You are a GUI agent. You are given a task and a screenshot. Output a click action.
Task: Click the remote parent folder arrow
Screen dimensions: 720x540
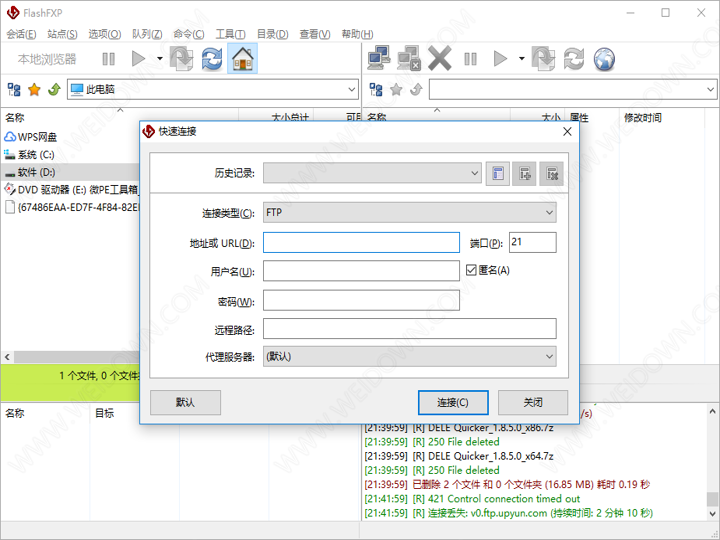(x=416, y=90)
